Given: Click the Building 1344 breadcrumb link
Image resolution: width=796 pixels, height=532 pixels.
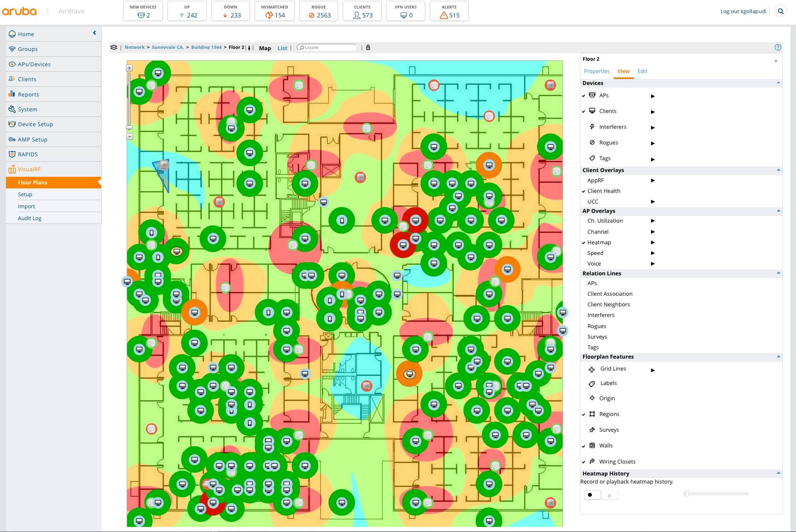Looking at the screenshot, I should coord(206,48).
